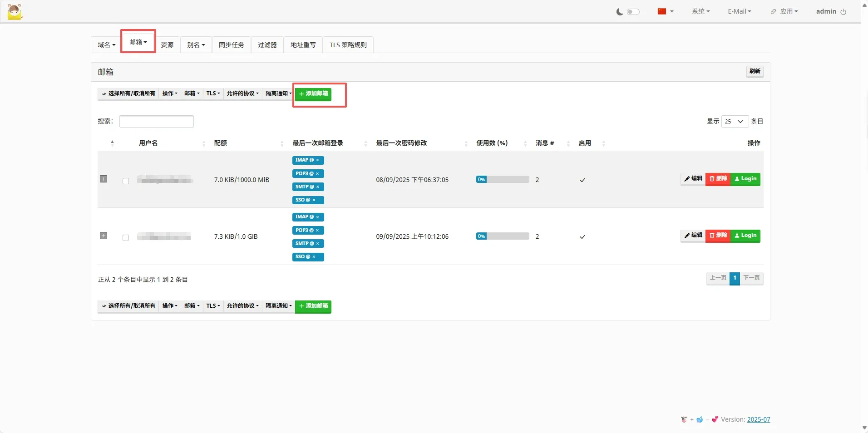Click the mailcow cow logo
The height and width of the screenshot is (433, 868).
(x=15, y=12)
